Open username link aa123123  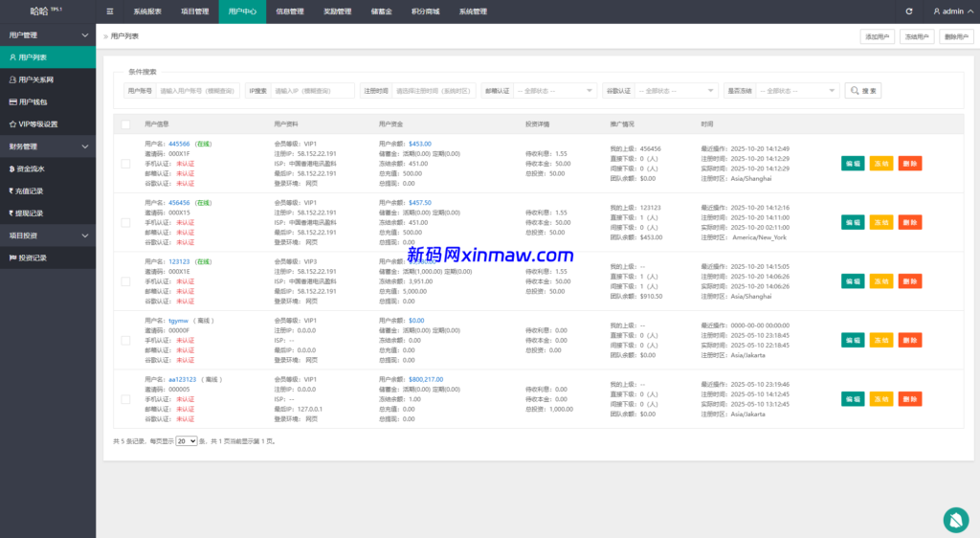pyautogui.click(x=182, y=379)
